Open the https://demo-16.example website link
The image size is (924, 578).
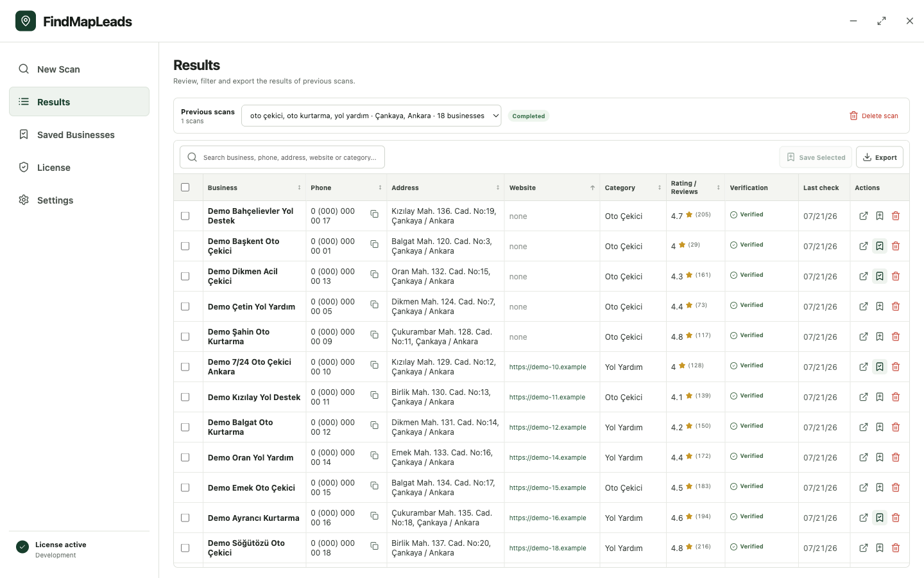click(547, 518)
